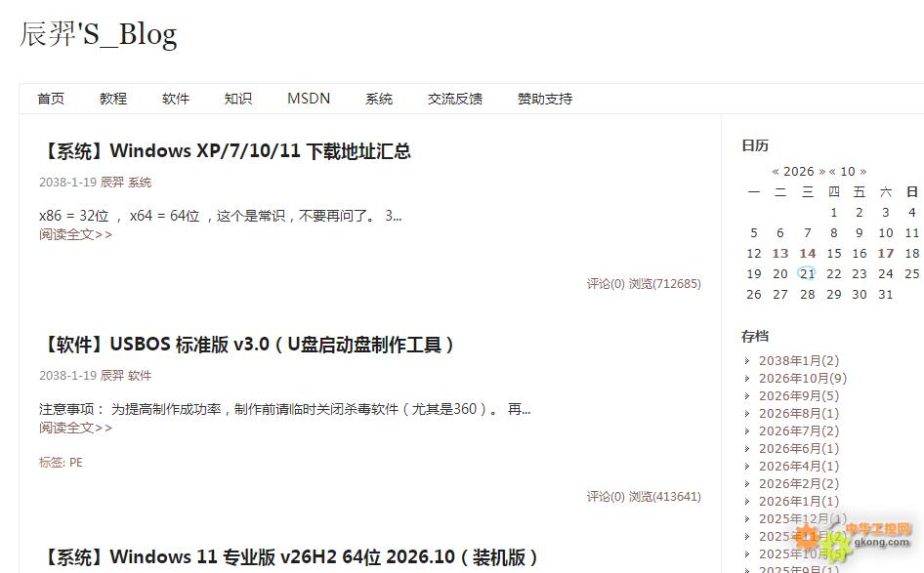The image size is (924, 573).
Task: Click 阅读全文 under the Windows 下载地址 post
Action: [75, 234]
